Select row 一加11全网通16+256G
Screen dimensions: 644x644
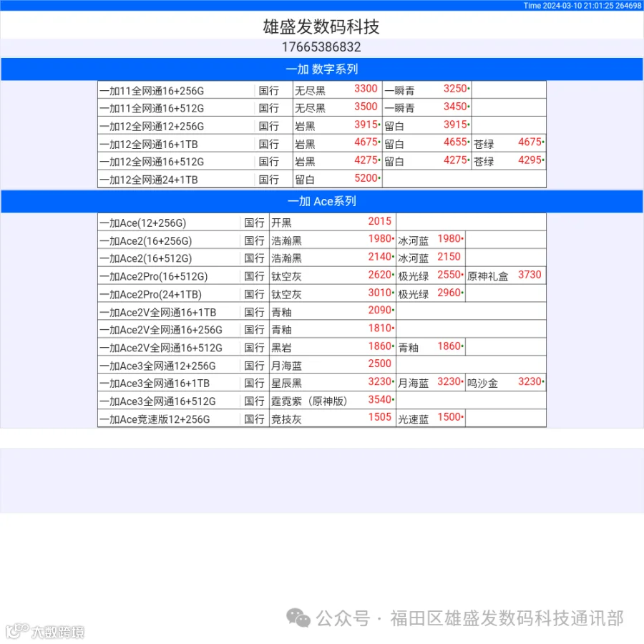pos(322,90)
